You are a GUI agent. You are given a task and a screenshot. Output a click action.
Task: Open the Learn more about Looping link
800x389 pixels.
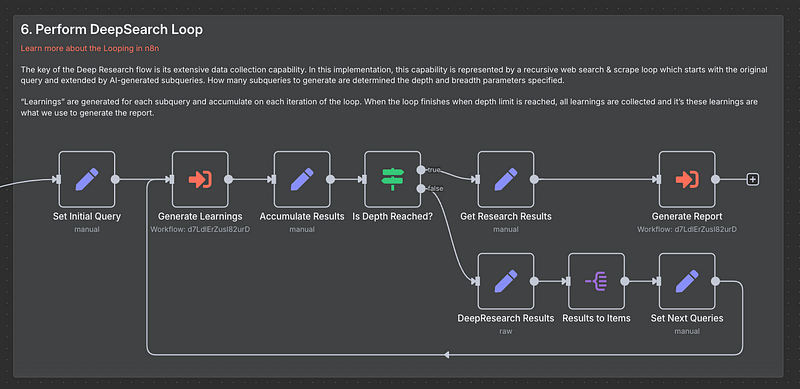93,48
